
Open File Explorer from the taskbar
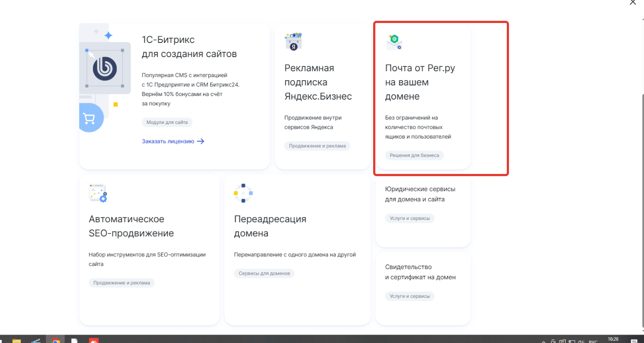(x=16, y=341)
